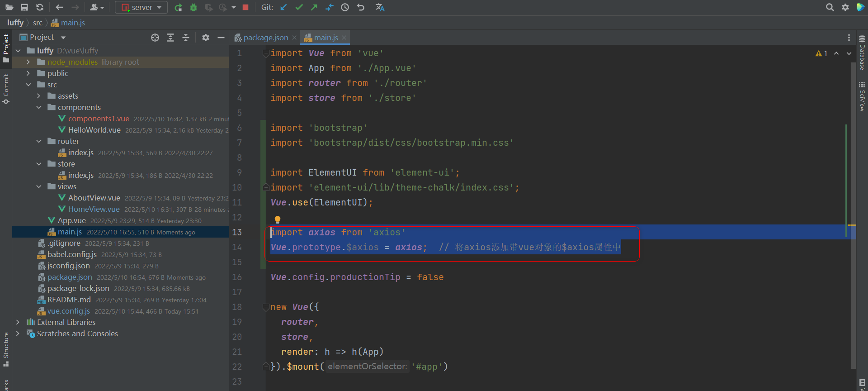The image size is (868, 391).
Task: Expand all nodes in the Project panel
Action: (x=170, y=38)
